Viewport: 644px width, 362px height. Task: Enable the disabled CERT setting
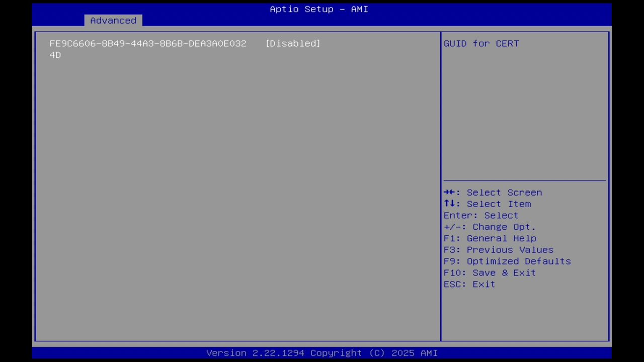tap(292, 43)
